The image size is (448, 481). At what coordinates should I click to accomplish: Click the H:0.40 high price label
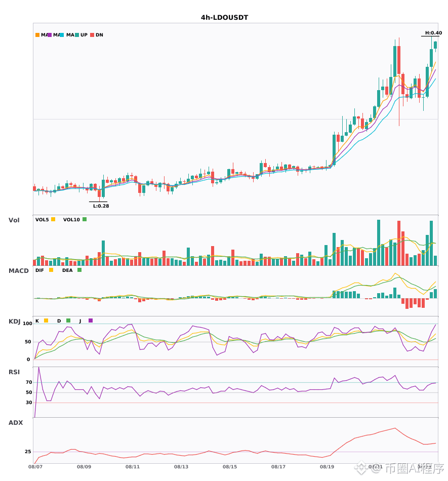pos(433,33)
